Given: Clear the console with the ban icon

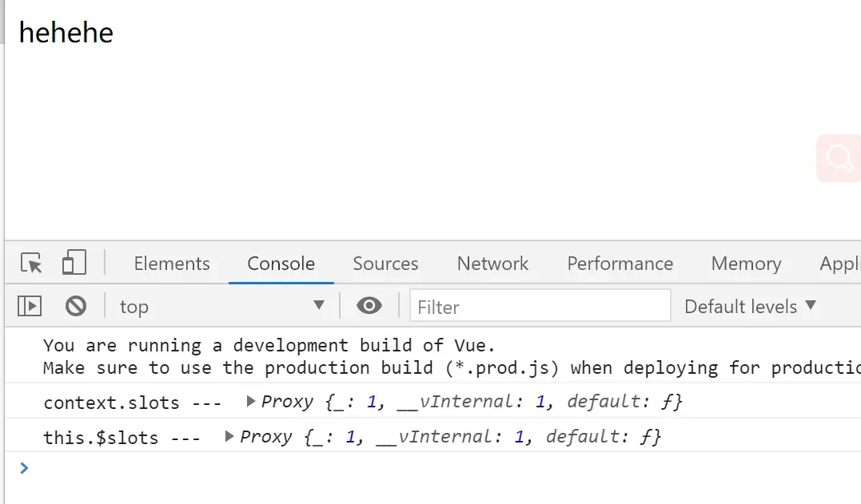Looking at the screenshot, I should tap(76, 306).
